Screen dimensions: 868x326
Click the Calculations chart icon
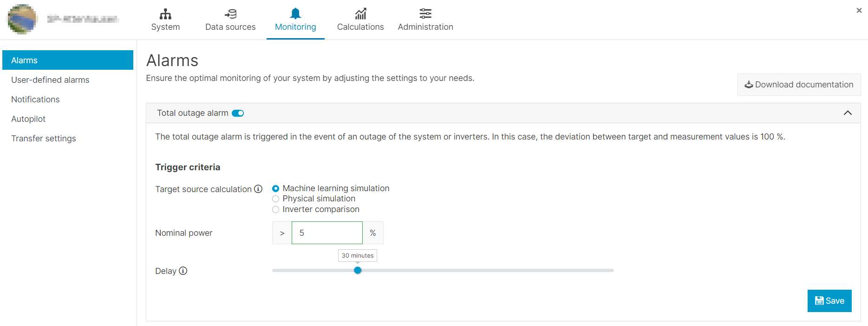coord(360,13)
